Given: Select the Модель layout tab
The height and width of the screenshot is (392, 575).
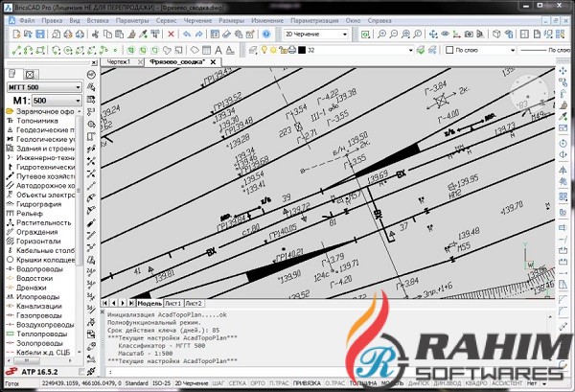Looking at the screenshot, I should coord(149,303).
